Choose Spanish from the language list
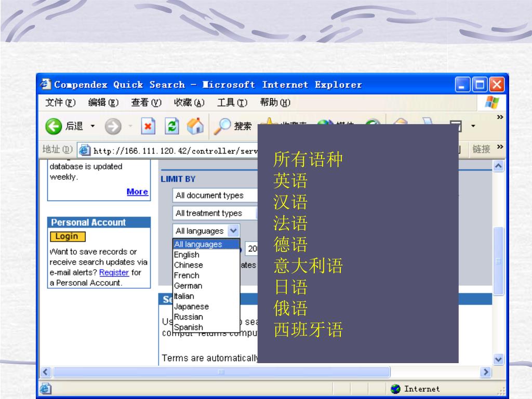 click(x=206, y=327)
